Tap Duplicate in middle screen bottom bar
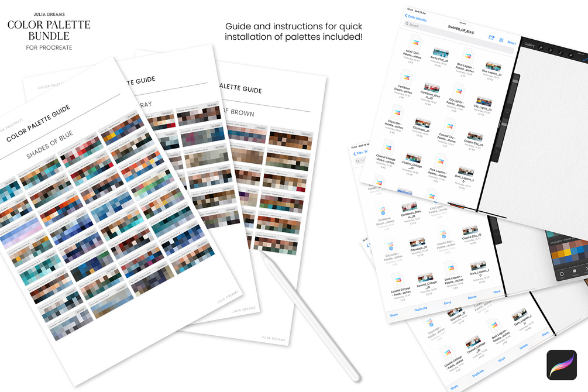Screen dimensions: 588x392 tap(420, 309)
